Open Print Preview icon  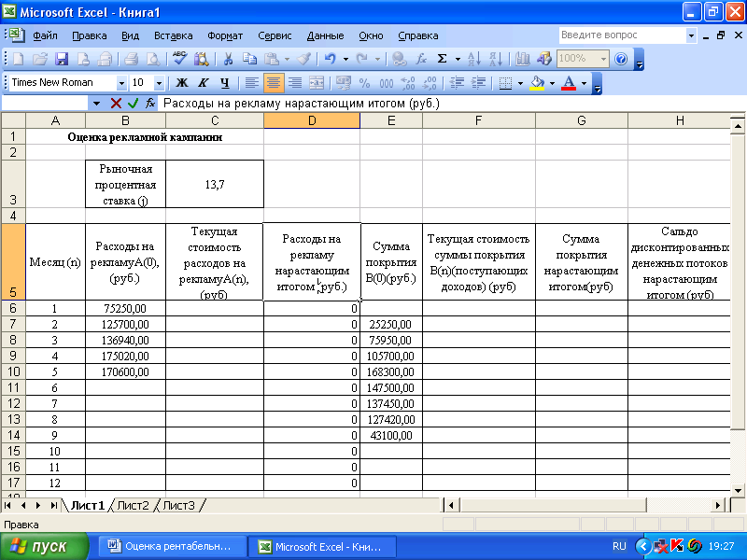click(153, 59)
